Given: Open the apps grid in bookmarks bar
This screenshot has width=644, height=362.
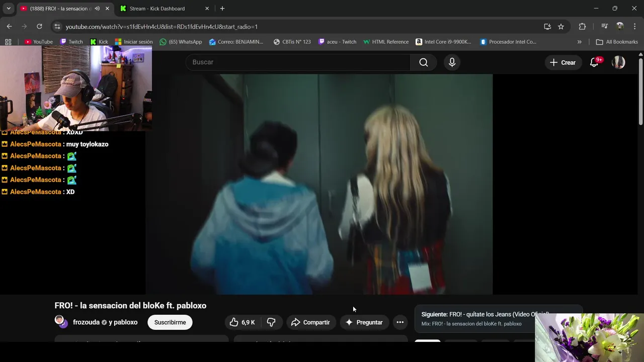Looking at the screenshot, I should point(8,42).
